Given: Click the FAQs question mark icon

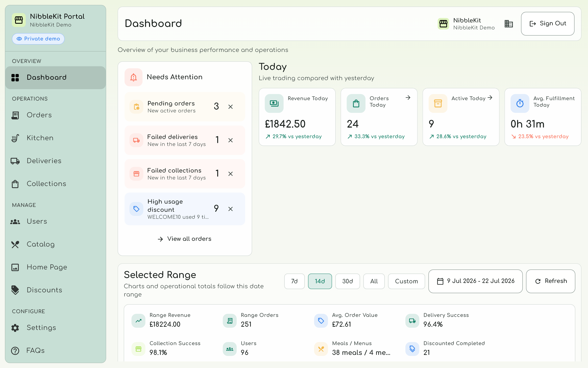Looking at the screenshot, I should (x=15, y=350).
